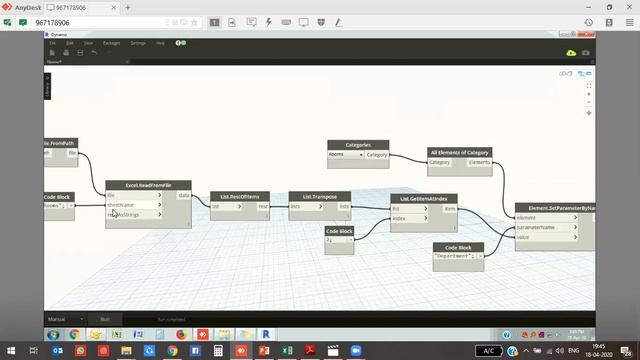640x360 pixels.
Task: Select the Excel.ReadFromFile node header
Action: (148, 185)
